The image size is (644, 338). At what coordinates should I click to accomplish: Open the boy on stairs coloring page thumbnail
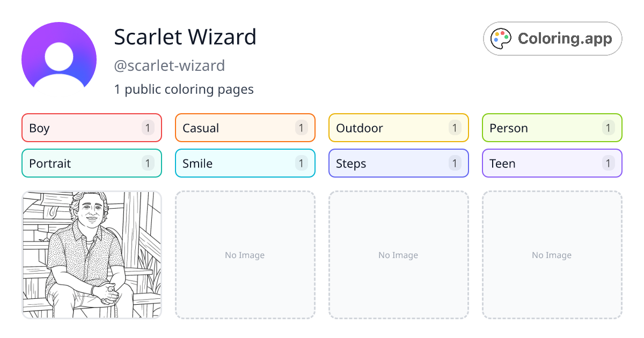pos(91,255)
